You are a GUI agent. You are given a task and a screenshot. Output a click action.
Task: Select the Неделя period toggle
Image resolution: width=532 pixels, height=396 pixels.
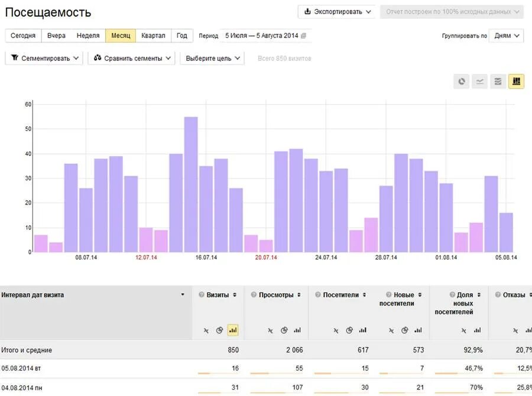coord(88,35)
